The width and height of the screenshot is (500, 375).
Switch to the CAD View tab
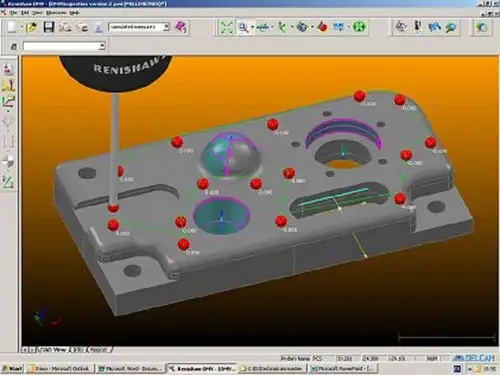tap(53, 350)
